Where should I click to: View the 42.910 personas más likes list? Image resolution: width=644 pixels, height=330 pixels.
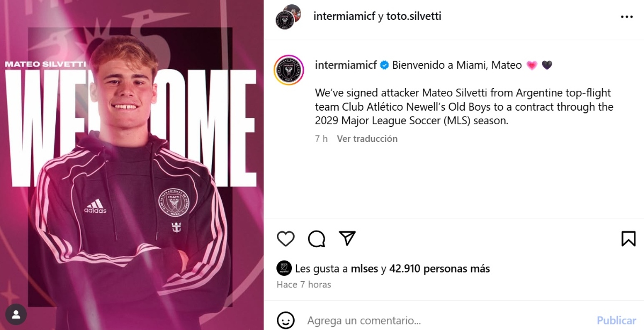coord(440,268)
